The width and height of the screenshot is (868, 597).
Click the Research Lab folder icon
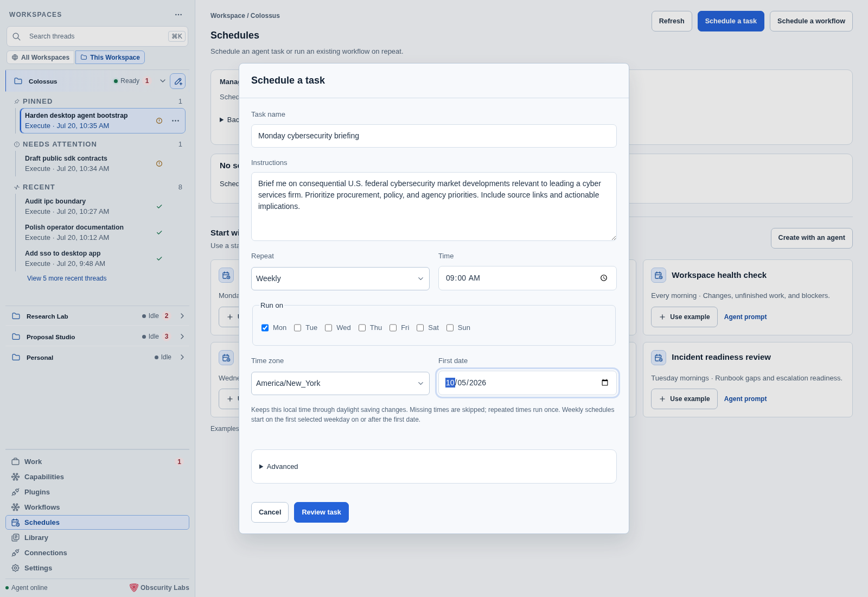tap(16, 316)
